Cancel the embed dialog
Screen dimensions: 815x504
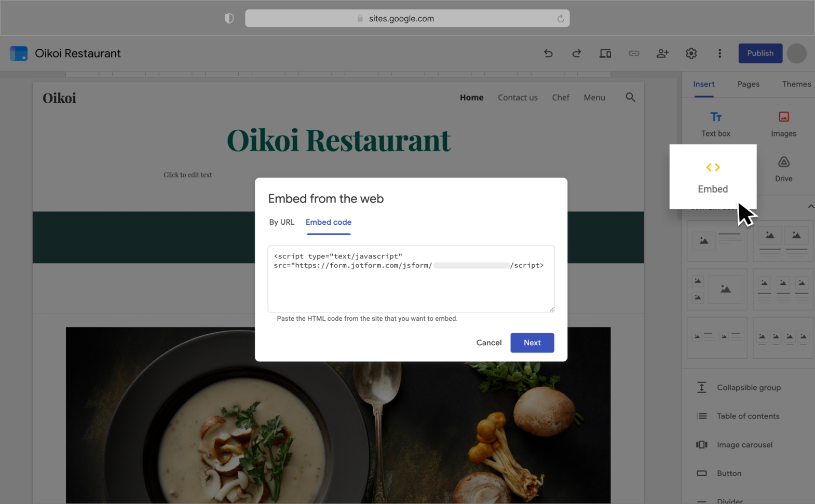[489, 343]
